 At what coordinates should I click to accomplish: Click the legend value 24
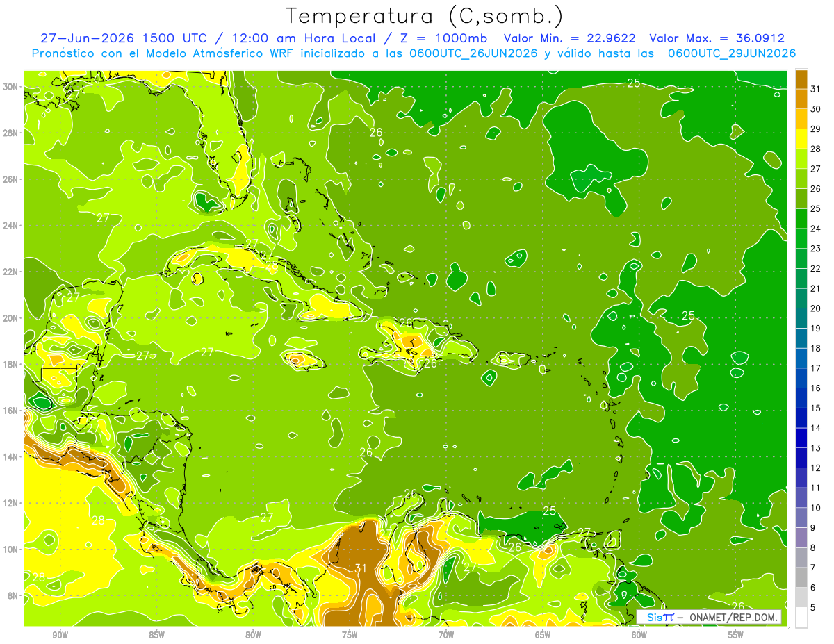tap(816, 229)
